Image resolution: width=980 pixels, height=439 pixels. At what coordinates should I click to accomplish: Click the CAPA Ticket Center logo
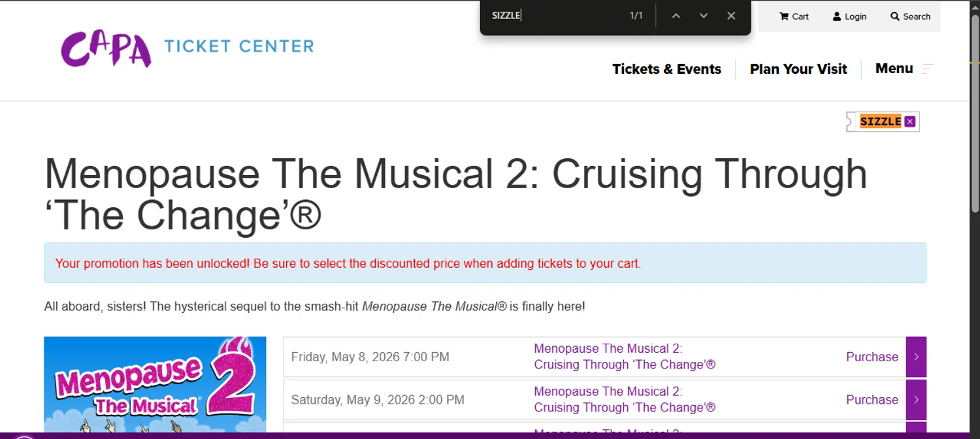187,48
